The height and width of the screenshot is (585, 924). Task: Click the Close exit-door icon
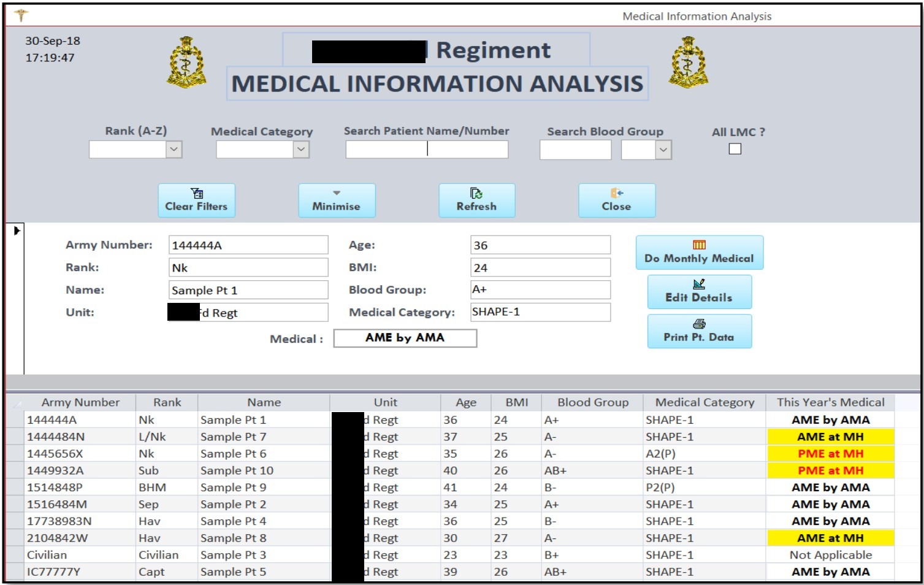[616, 193]
